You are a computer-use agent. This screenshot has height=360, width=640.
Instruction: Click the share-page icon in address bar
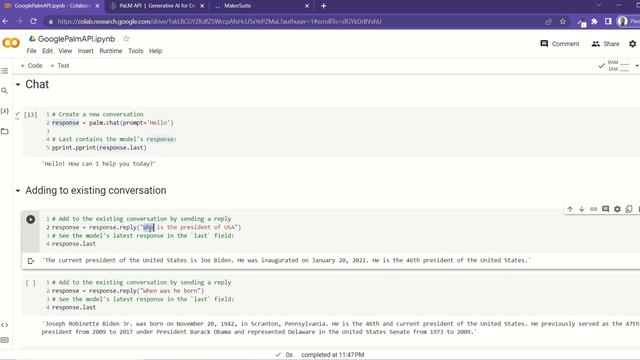point(548,21)
